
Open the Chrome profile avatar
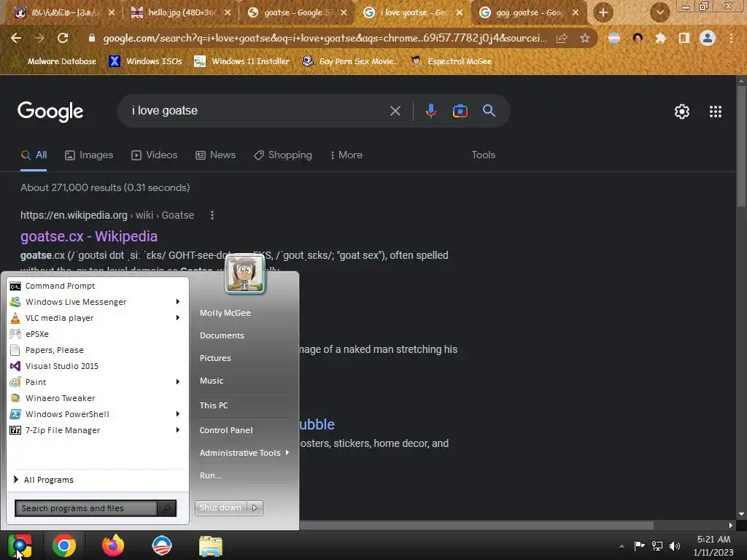tap(708, 38)
